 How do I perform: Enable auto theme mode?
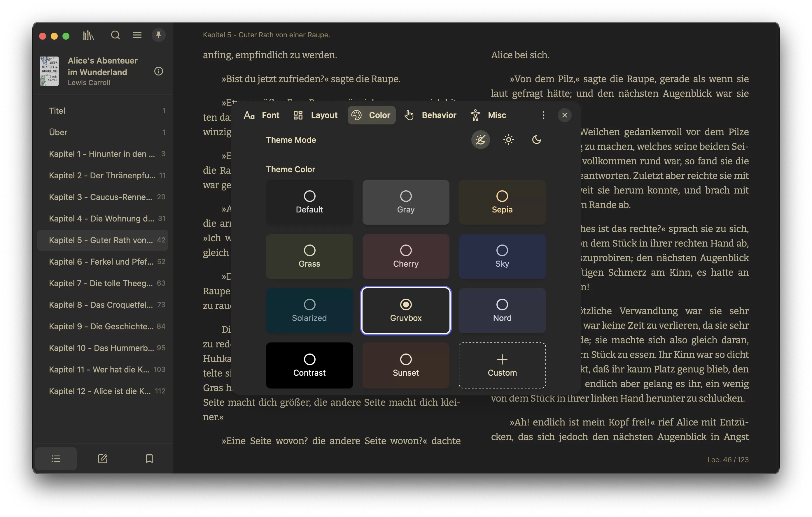point(481,140)
